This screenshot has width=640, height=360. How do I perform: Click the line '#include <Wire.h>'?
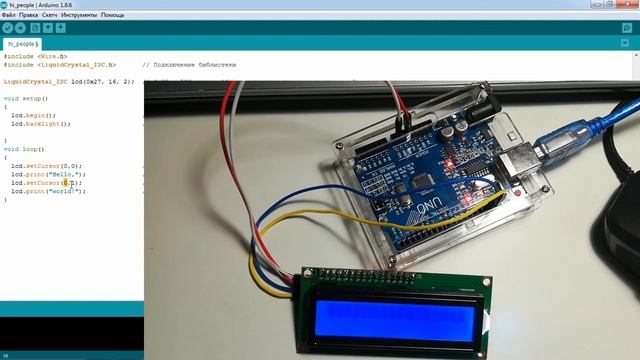(36, 56)
